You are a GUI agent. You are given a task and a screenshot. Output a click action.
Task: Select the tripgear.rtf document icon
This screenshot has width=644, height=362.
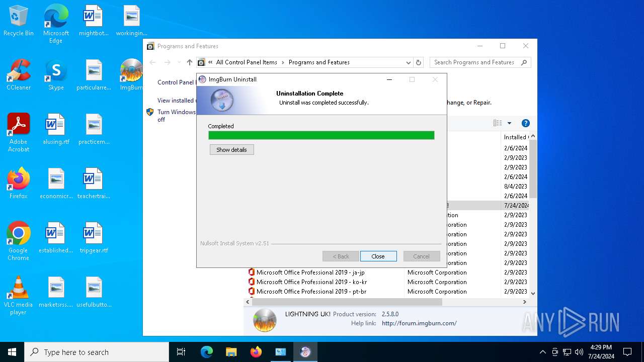[x=94, y=238]
